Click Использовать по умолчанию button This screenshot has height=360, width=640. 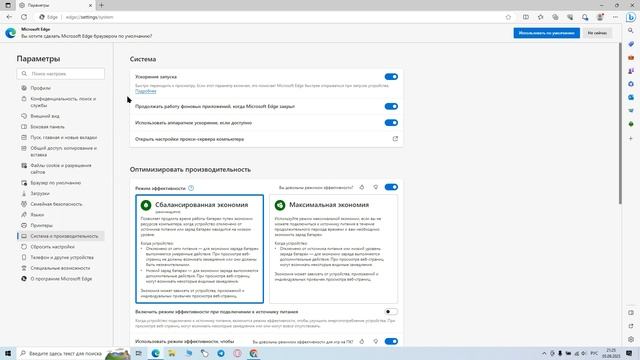[x=547, y=33]
